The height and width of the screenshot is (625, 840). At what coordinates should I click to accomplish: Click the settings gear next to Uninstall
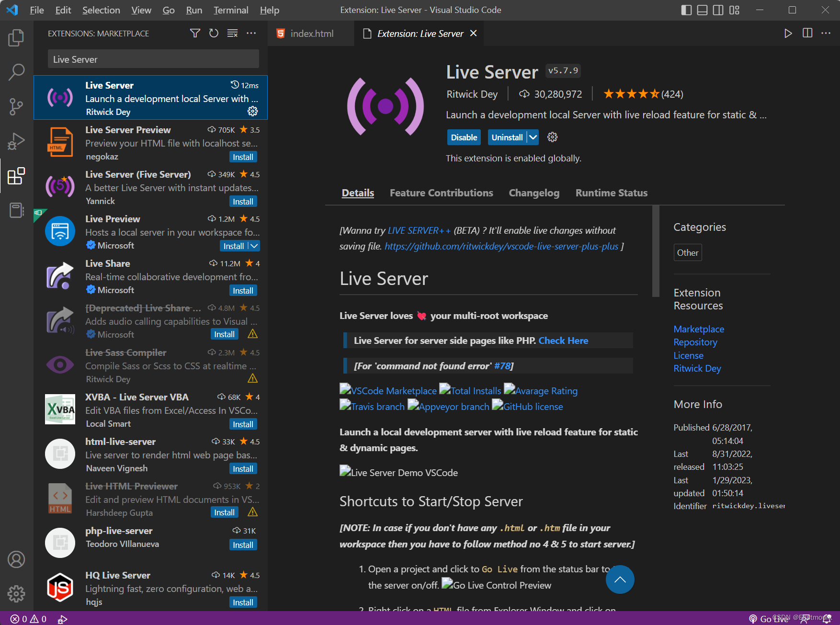(x=552, y=137)
